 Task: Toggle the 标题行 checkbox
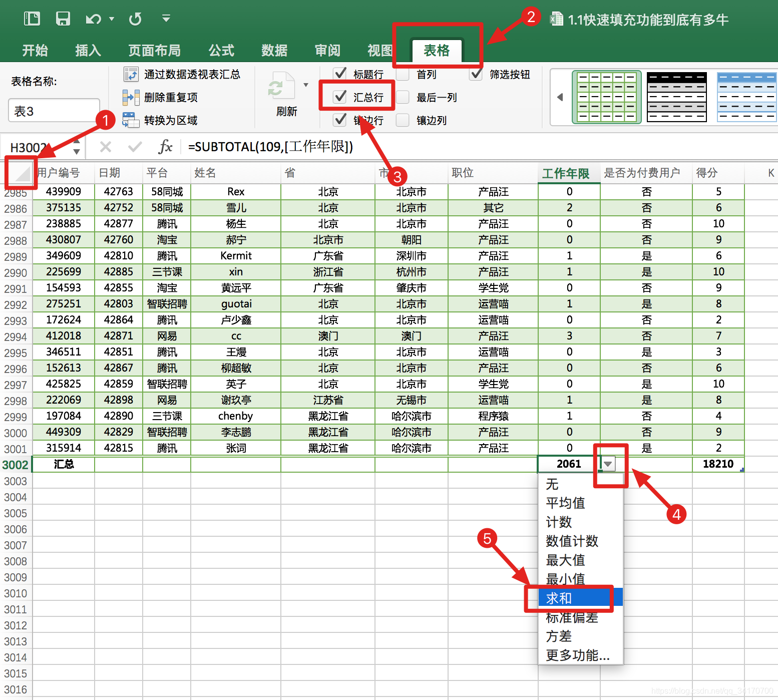click(x=340, y=74)
